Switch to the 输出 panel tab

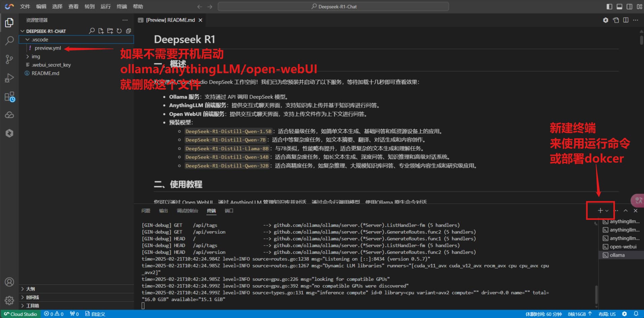point(163,211)
